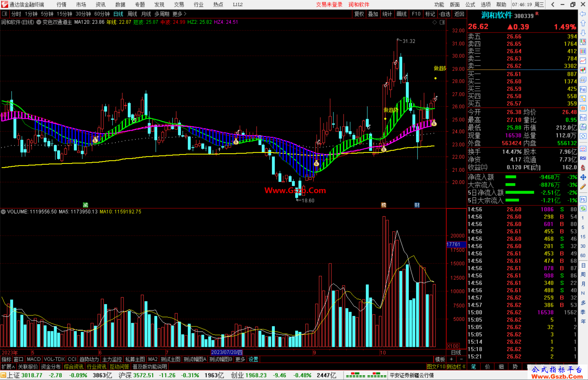The image size is (588, 380).
Task: Click the up arrow icon in right sidebar
Action: (x=583, y=23)
